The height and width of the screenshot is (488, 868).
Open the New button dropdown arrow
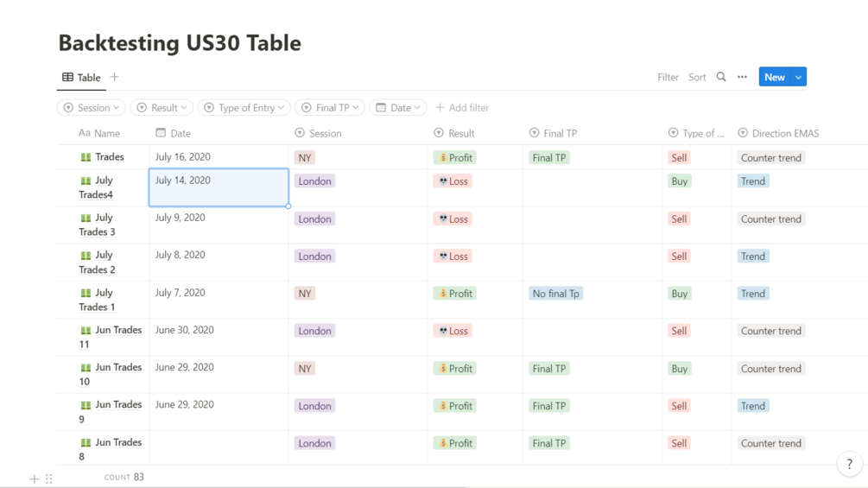[799, 77]
